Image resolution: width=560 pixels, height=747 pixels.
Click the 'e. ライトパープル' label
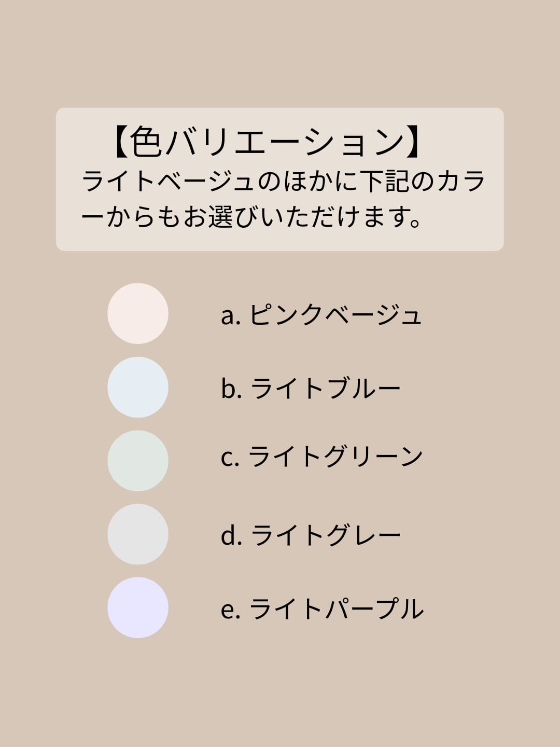(x=322, y=609)
